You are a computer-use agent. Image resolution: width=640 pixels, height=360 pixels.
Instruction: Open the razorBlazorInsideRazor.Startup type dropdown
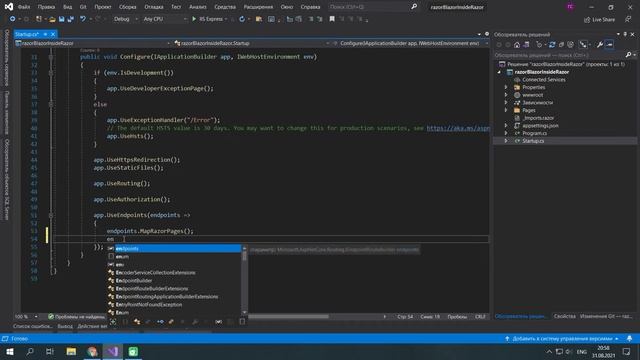pyautogui.click(x=251, y=43)
